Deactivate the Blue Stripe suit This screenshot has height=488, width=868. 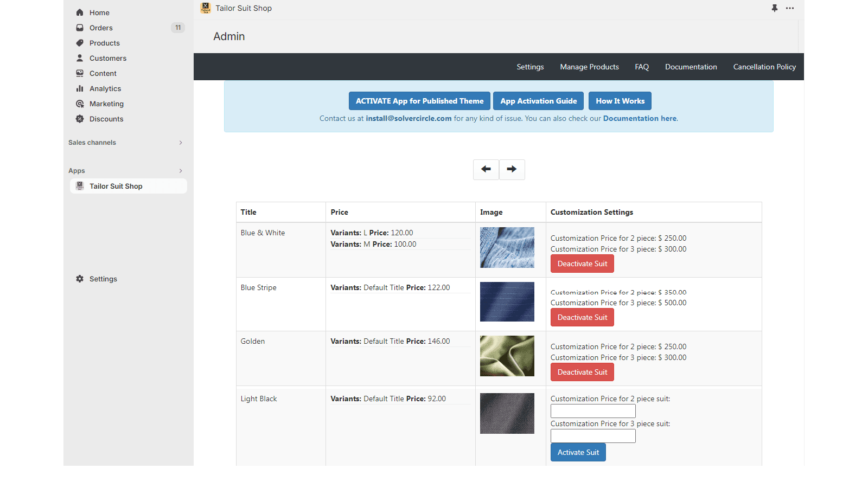click(582, 317)
